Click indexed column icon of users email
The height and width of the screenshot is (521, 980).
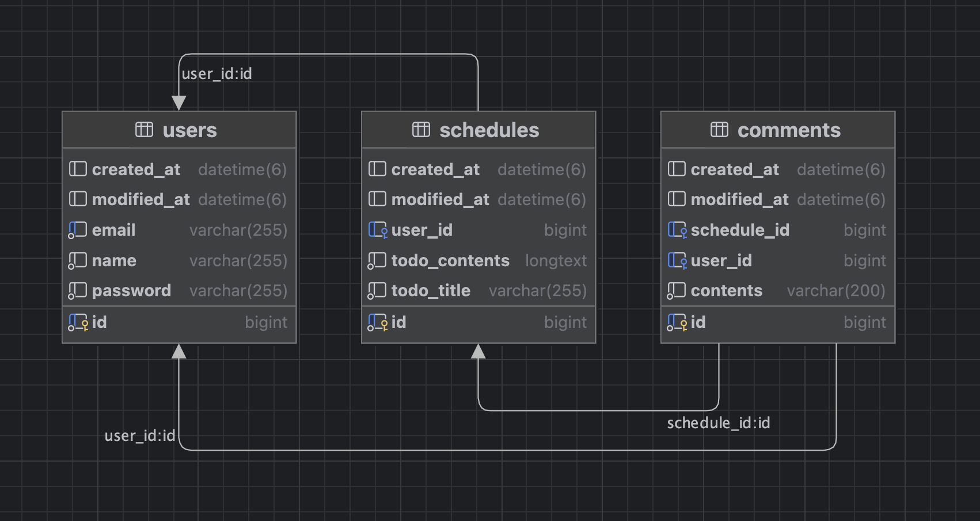tap(77, 230)
